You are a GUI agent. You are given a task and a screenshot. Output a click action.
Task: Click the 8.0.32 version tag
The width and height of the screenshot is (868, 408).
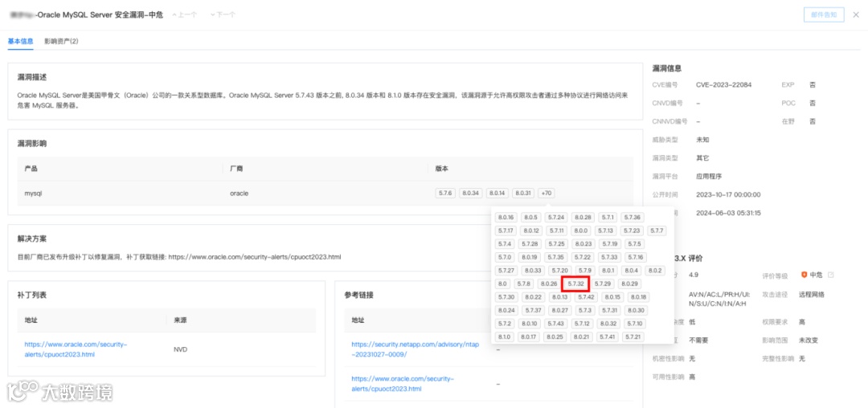(x=608, y=324)
